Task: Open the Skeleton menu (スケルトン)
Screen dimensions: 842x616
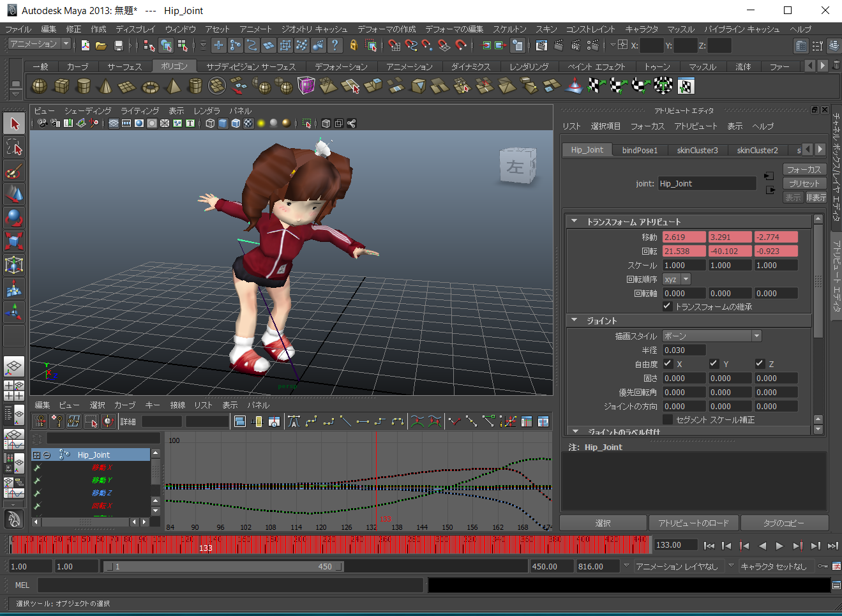Action: click(509, 29)
